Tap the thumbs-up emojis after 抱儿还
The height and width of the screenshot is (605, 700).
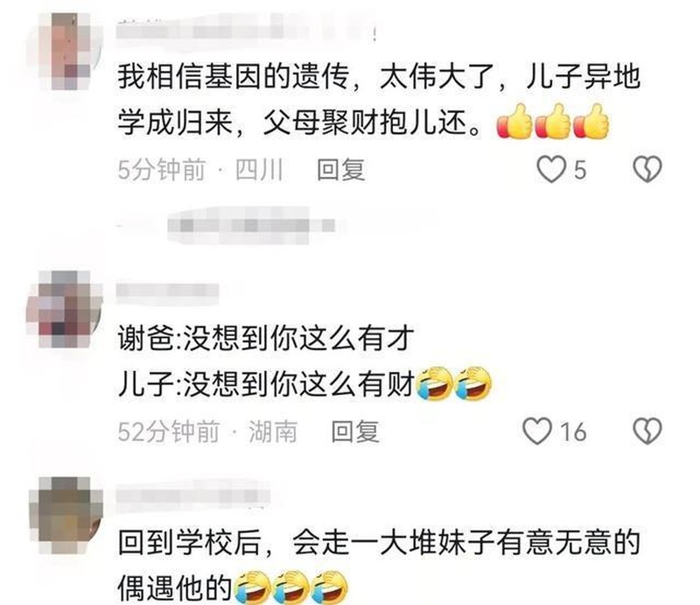(553, 121)
